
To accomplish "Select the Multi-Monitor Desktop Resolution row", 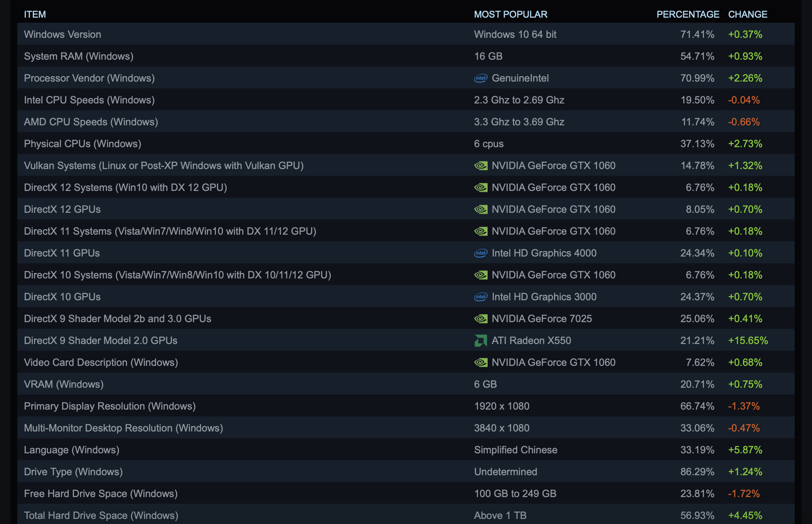I will 123,428.
